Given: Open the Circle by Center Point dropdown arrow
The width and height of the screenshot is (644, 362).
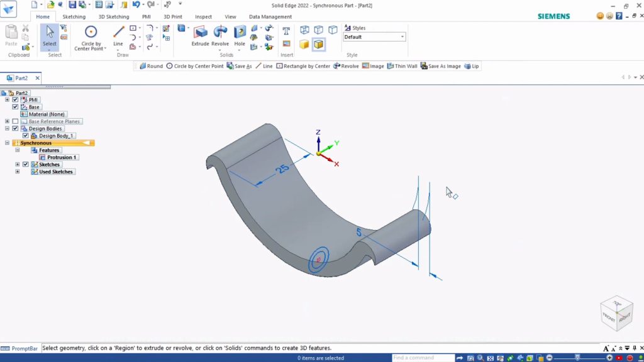Looking at the screenshot, I should 105,48.
